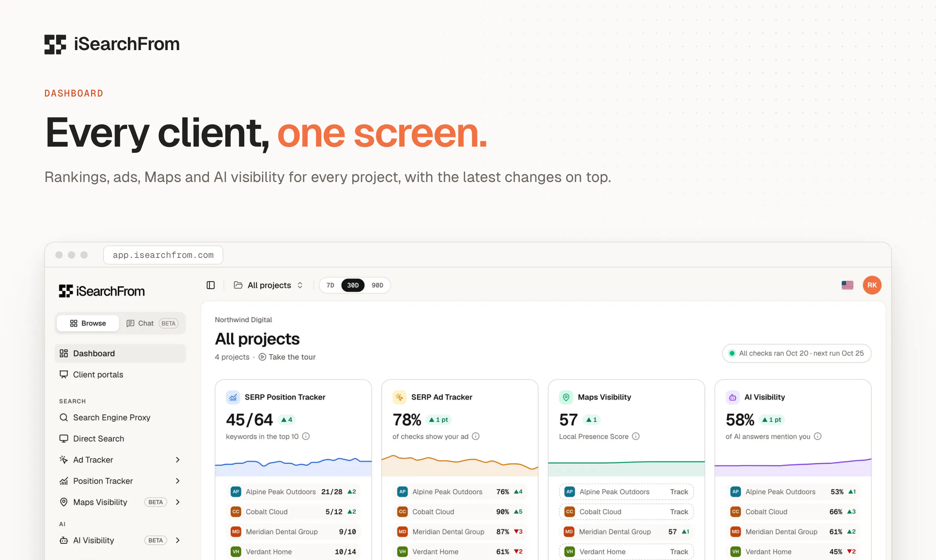
Task: Open Alpine Peak Outdoors 53% AI row
Action: (793, 492)
